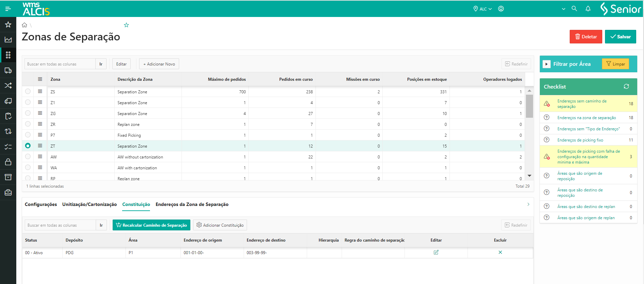Select the ZS zone radio button

tap(28, 91)
